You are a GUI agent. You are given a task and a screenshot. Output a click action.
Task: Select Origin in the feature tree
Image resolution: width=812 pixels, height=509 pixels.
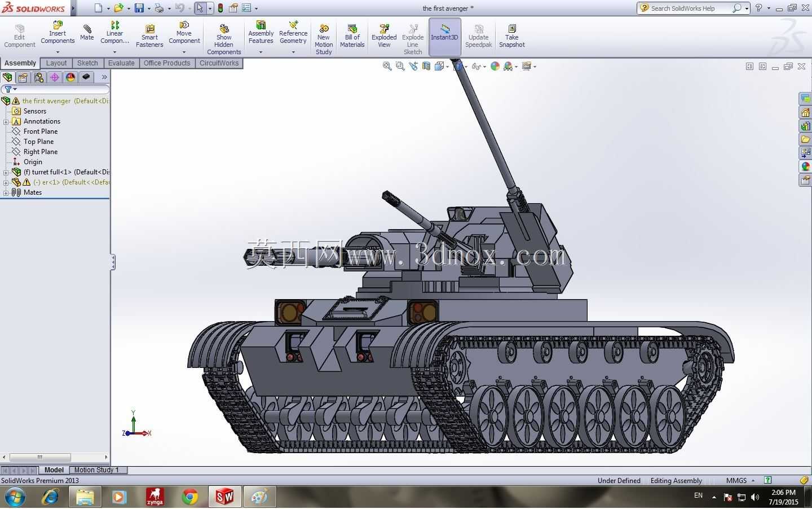[33, 162]
